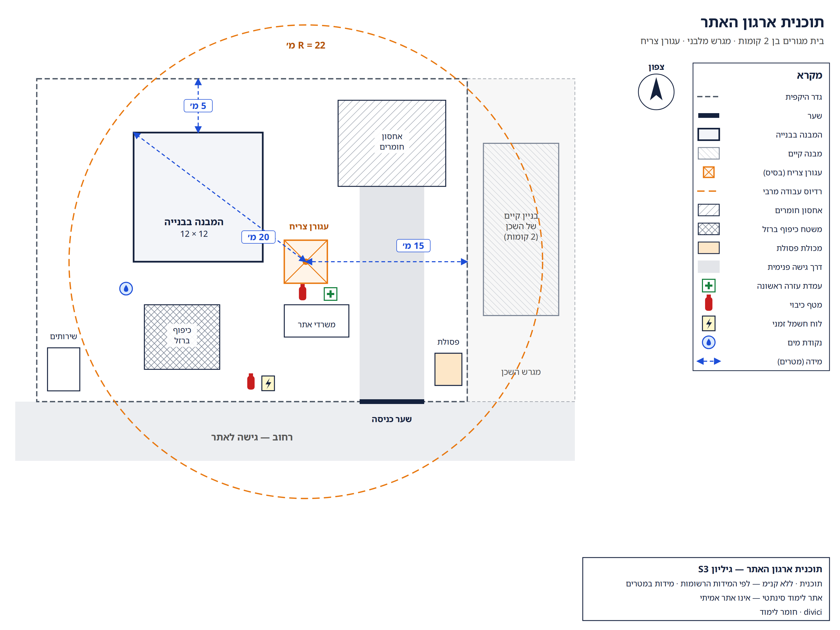The width and height of the screenshot is (840, 630).
Task: Click the peach waste container under פסולת
Action: click(448, 369)
